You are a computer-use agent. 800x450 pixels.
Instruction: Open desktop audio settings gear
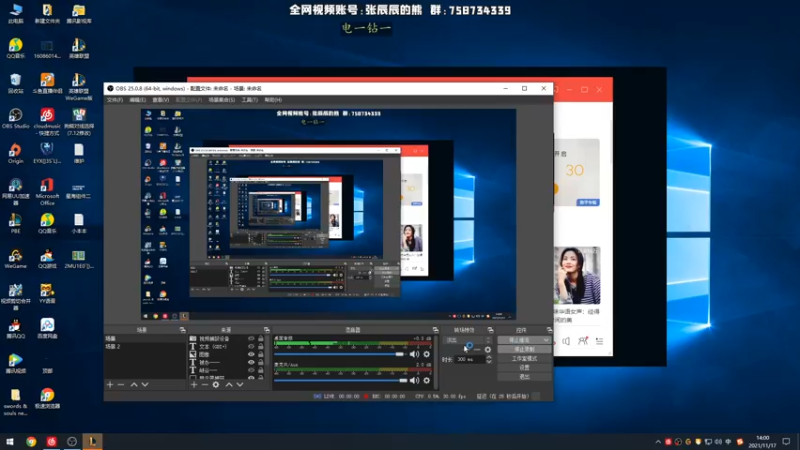click(427, 354)
